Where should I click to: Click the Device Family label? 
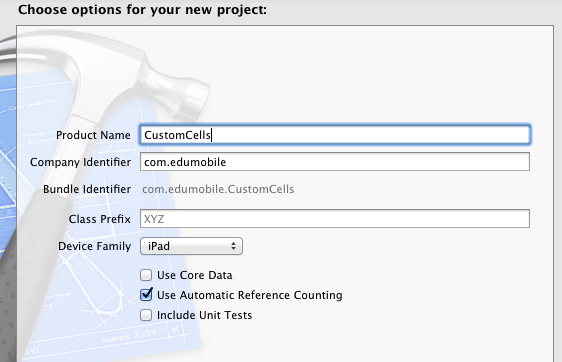click(95, 246)
